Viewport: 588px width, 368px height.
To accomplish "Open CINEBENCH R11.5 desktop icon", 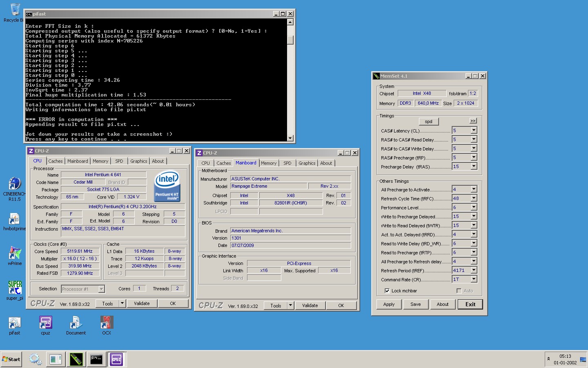I will [x=14, y=189].
